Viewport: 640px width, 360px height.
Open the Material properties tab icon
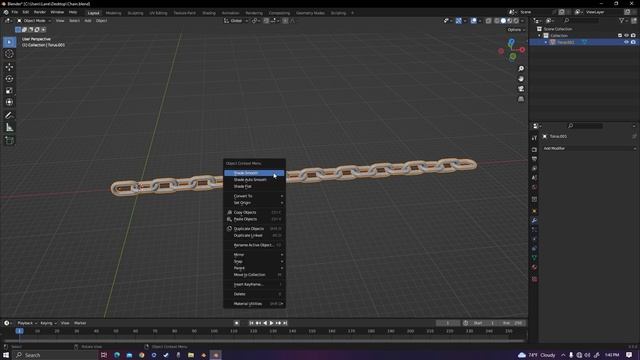coord(534,268)
